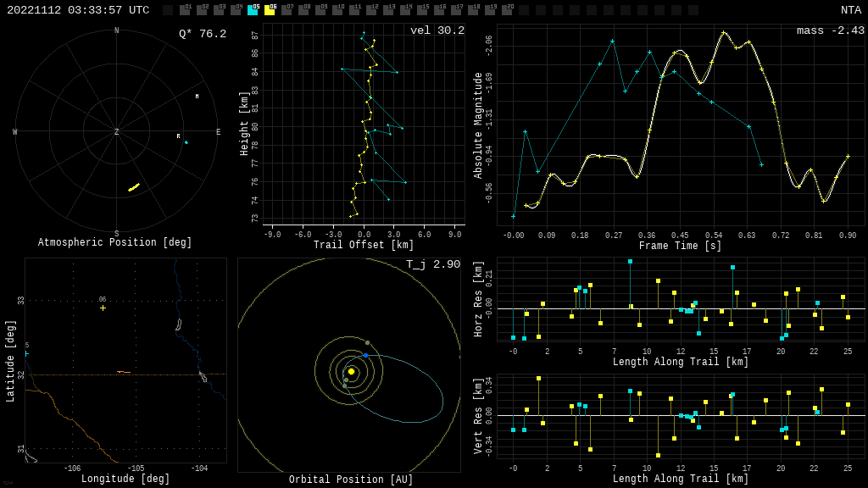
Task: Click the station 06 cross on map
Action: (x=103, y=308)
